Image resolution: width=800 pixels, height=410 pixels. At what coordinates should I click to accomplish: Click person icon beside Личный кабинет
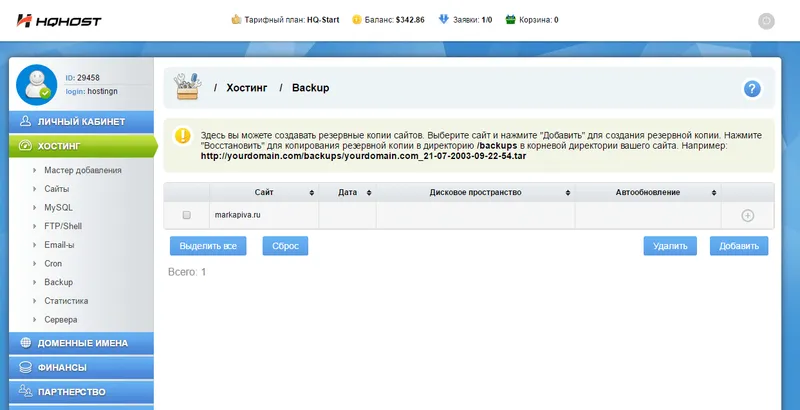coord(26,121)
